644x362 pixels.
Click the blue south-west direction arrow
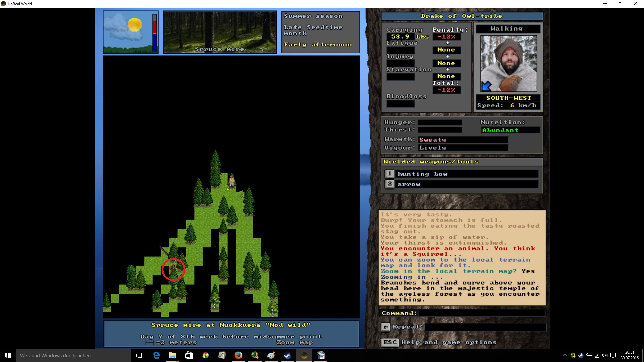tap(486, 86)
